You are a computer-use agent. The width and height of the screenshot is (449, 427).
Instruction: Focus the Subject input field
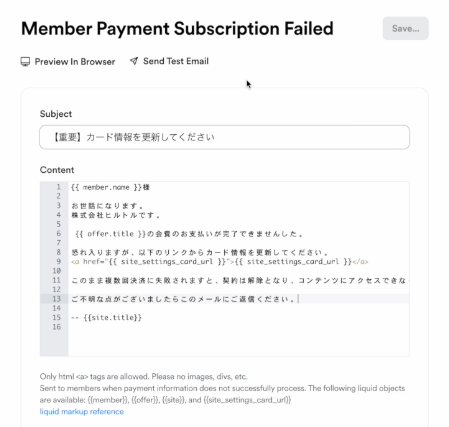click(x=224, y=137)
